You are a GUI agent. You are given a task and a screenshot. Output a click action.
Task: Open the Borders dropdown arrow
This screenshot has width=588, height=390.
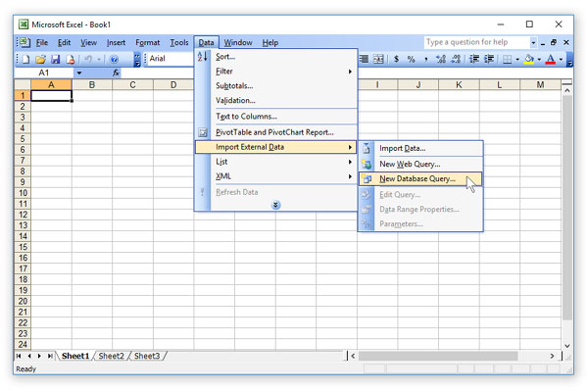(517, 59)
